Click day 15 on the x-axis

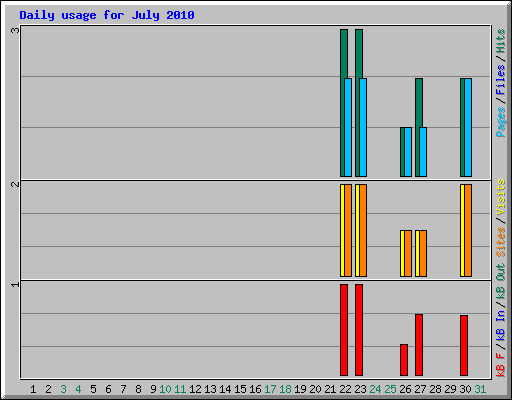240,389
